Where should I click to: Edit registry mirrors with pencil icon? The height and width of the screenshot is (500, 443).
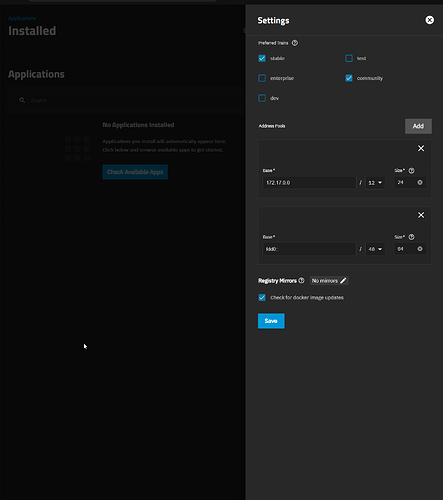tap(343, 281)
